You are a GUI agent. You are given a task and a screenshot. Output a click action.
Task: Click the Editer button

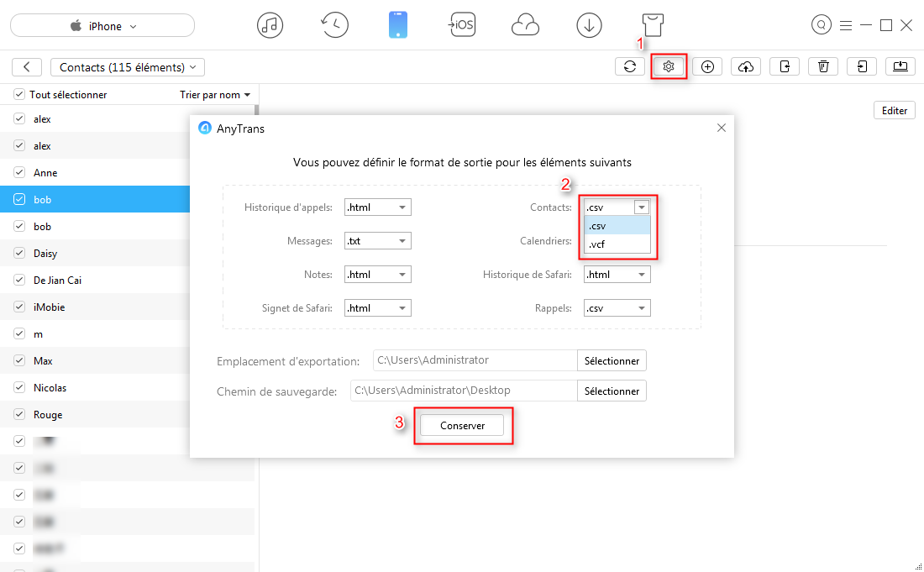pos(894,110)
